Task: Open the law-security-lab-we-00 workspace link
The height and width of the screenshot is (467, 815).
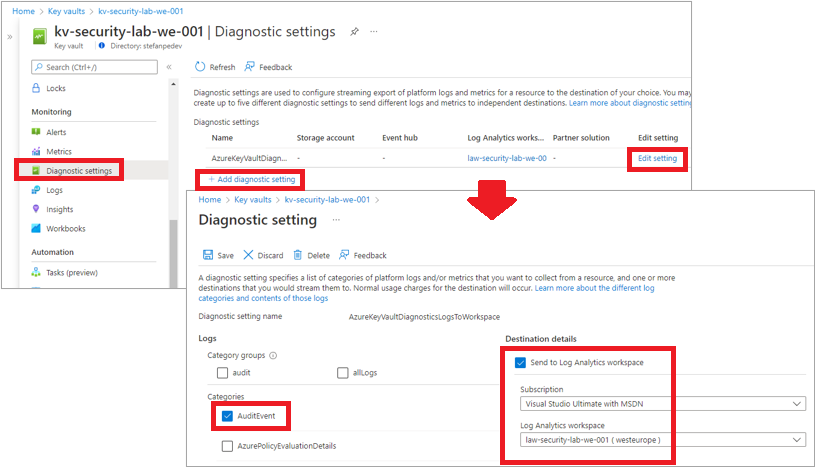Action: point(507,158)
